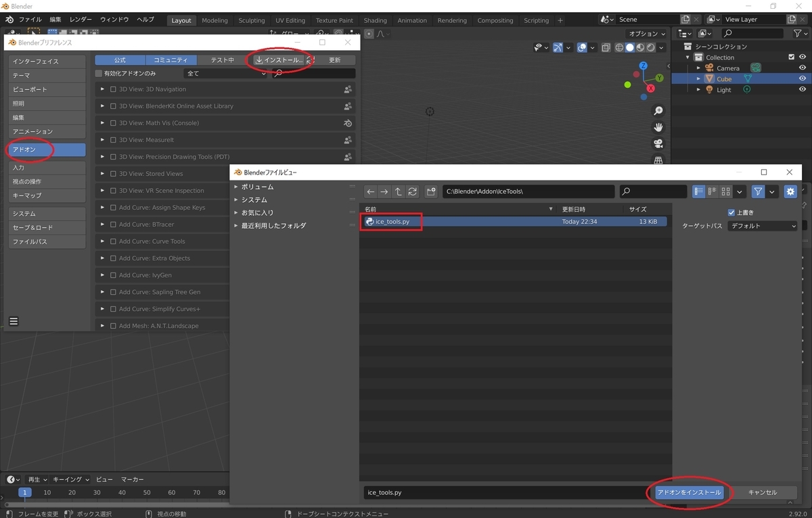This screenshot has height=518, width=812.
Task: Open display settings dropdown arrow in file view
Action: [x=739, y=192]
